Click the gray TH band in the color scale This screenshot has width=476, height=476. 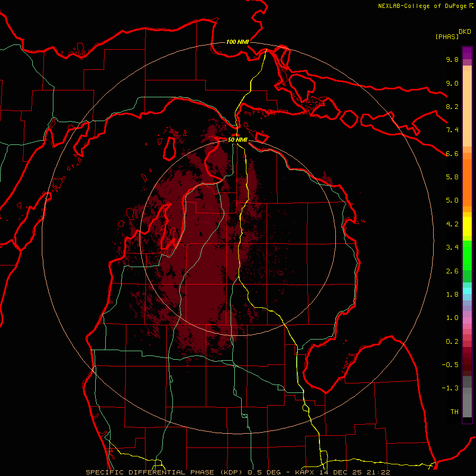[467, 405]
